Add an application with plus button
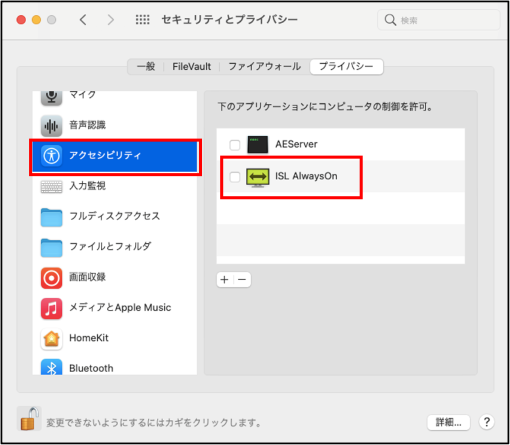 click(225, 279)
